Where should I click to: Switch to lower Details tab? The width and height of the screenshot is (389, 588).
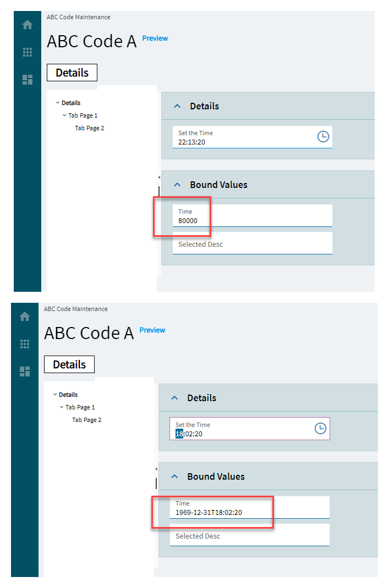pyautogui.click(x=69, y=364)
